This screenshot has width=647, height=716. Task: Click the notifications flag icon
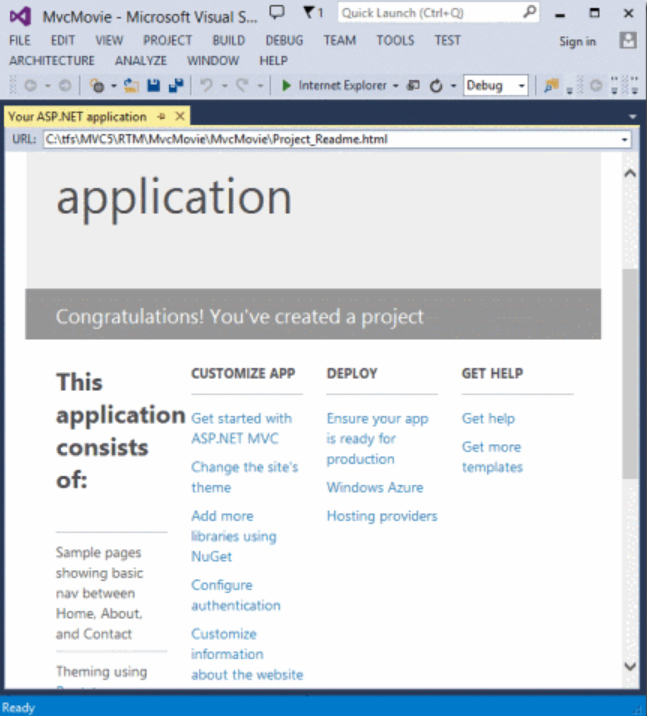312,13
